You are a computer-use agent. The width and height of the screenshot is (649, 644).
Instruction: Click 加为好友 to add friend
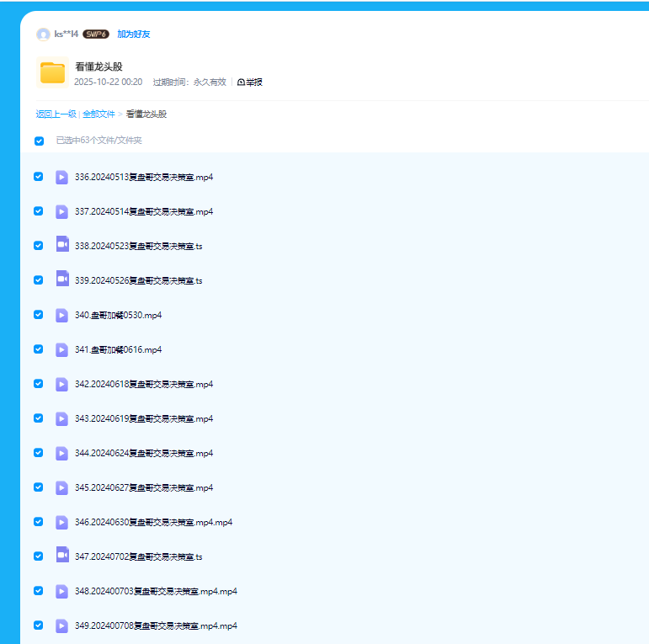click(133, 35)
